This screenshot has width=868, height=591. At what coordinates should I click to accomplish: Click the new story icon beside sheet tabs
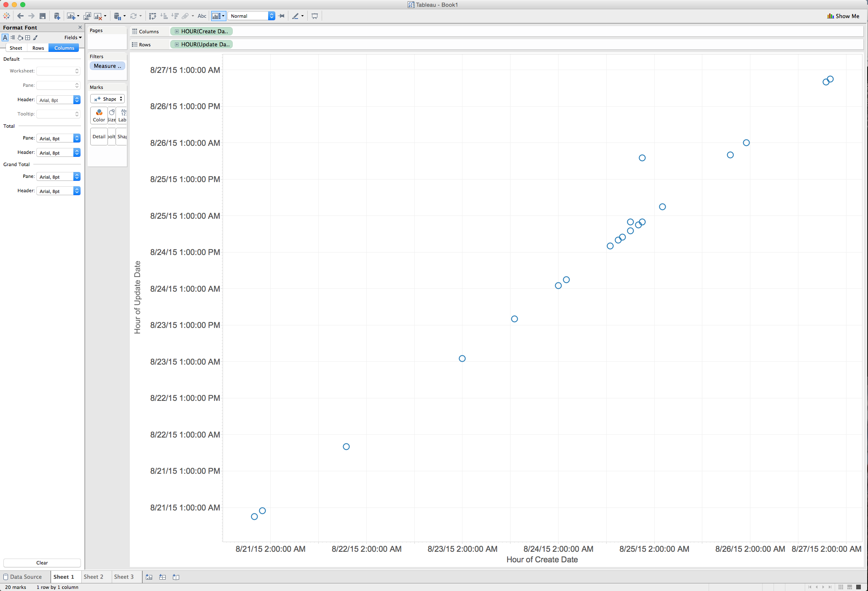click(x=176, y=577)
